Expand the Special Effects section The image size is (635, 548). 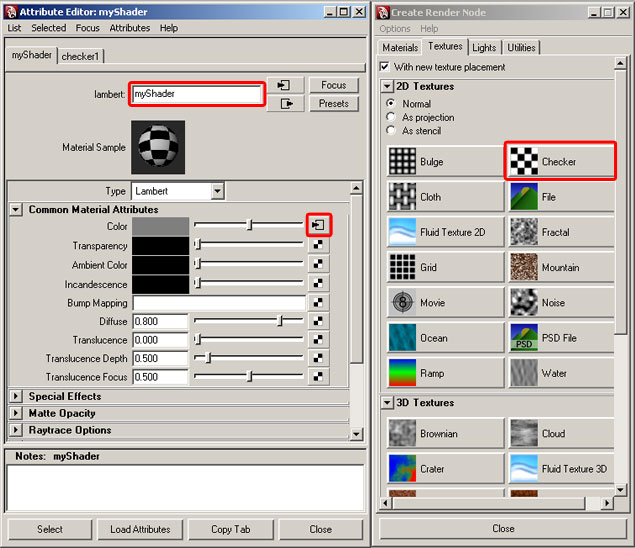click(x=16, y=397)
